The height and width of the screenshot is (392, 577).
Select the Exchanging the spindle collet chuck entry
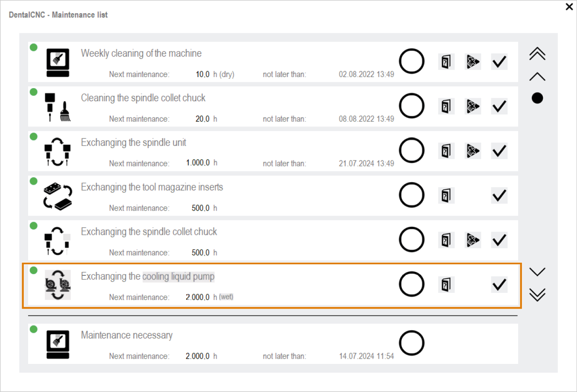click(149, 232)
